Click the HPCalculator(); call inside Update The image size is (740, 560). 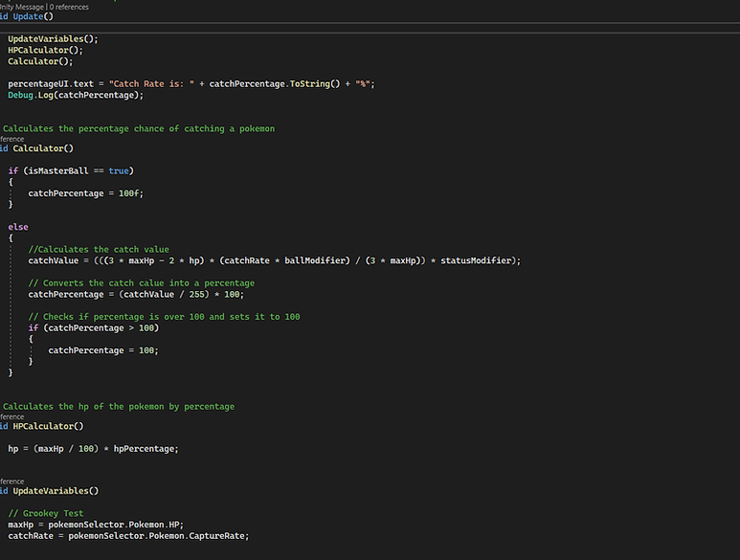[45, 50]
